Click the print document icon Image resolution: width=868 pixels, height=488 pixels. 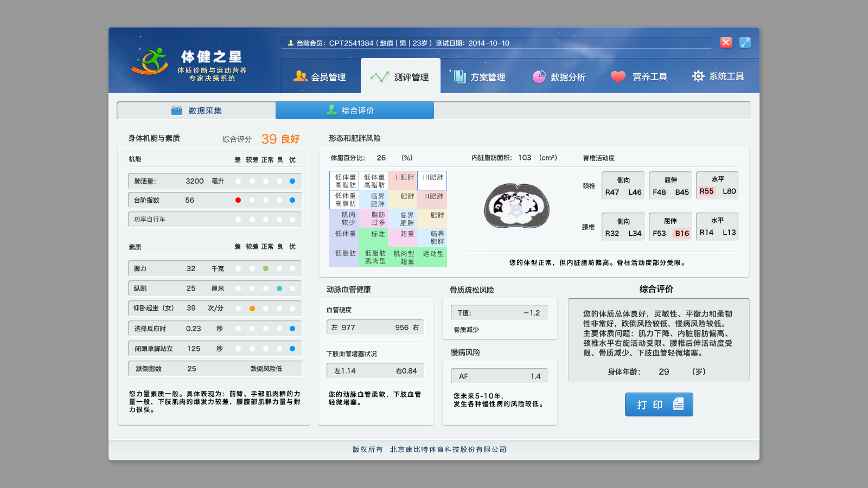click(x=678, y=404)
